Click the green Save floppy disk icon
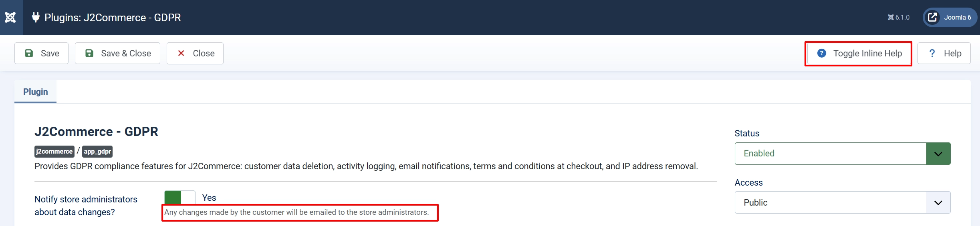This screenshot has width=980, height=226. tap(29, 53)
